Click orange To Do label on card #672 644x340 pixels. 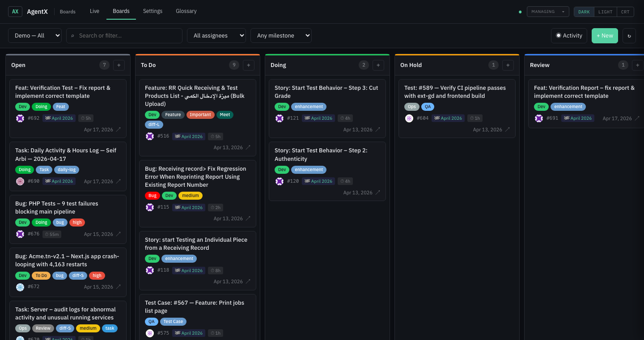(x=41, y=276)
